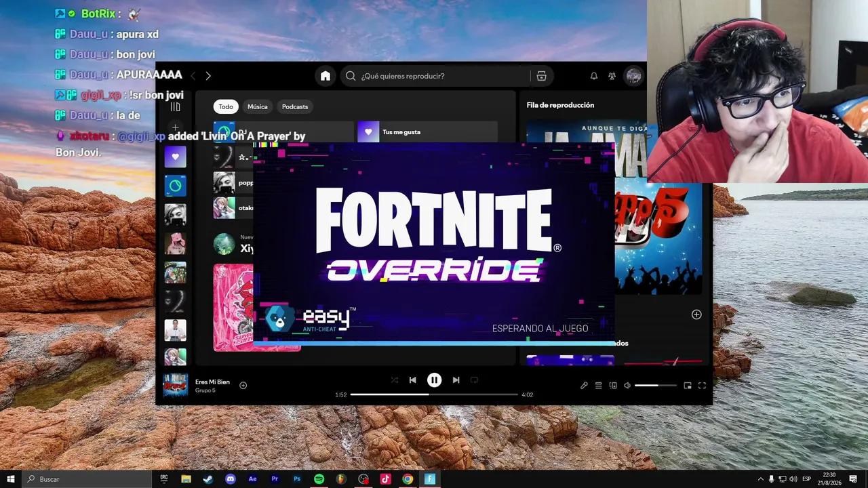The image size is (868, 488).
Task: Click the plus icon in the queue panel
Action: point(696,314)
